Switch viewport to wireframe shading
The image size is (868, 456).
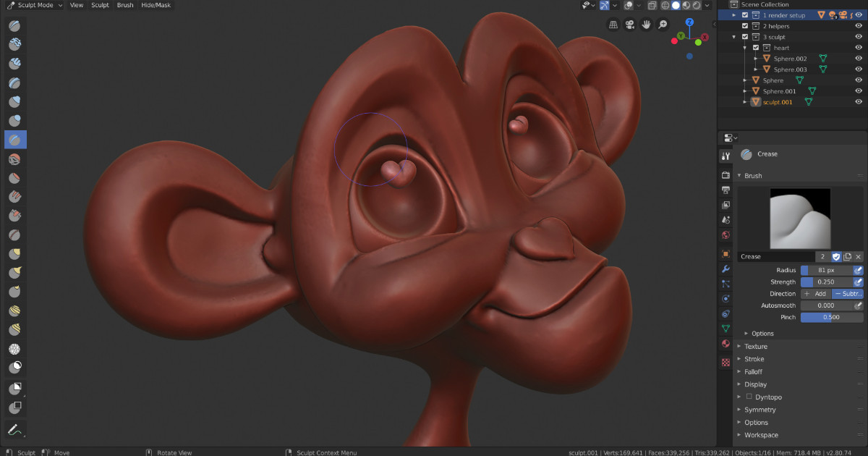pyautogui.click(x=665, y=5)
